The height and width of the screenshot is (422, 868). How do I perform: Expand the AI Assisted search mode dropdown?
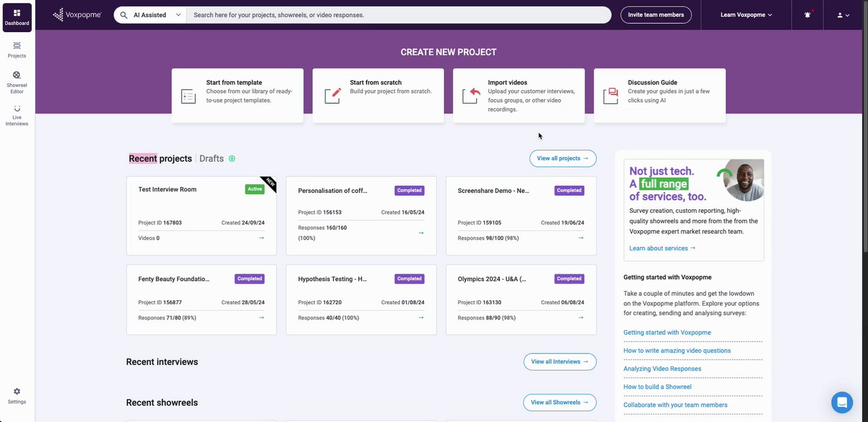(x=150, y=15)
